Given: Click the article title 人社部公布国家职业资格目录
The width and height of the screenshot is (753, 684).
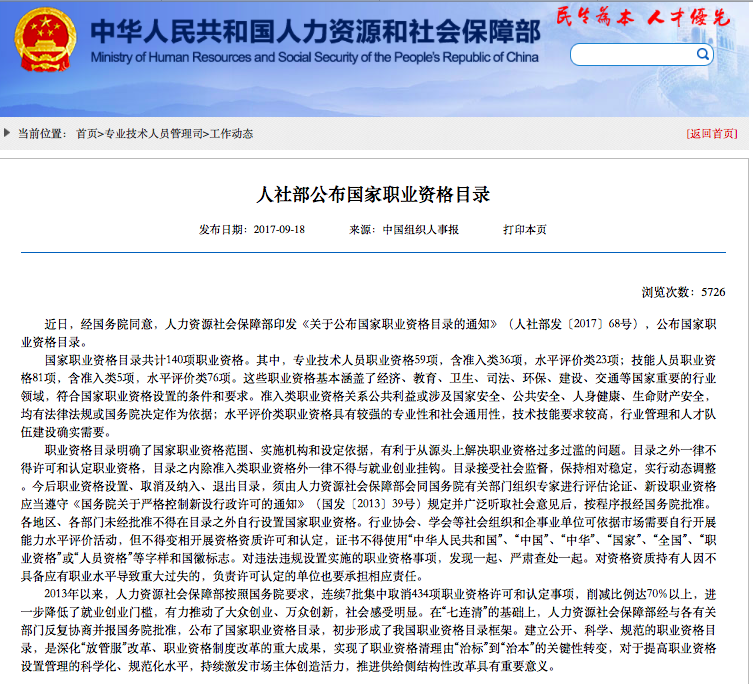Looking at the screenshot, I should 373,195.
